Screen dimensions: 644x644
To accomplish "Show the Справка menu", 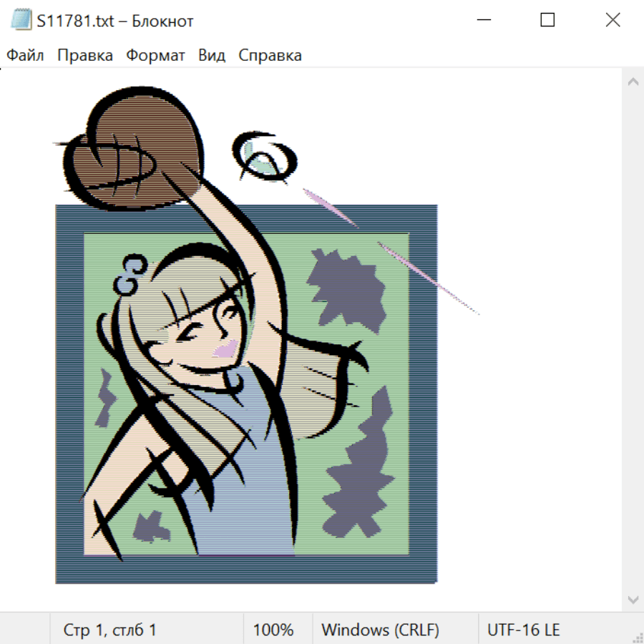I will 270,56.
